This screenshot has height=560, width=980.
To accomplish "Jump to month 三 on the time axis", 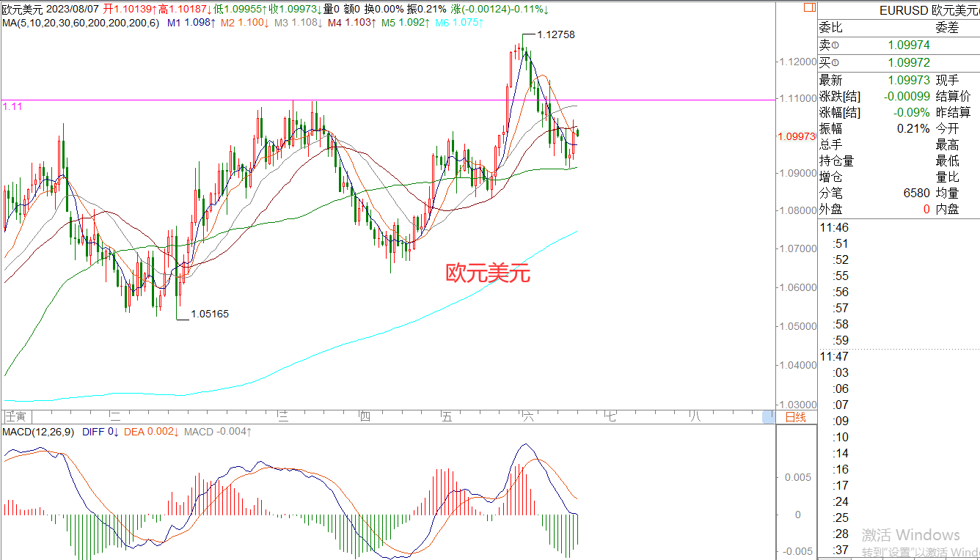I will click(x=282, y=417).
